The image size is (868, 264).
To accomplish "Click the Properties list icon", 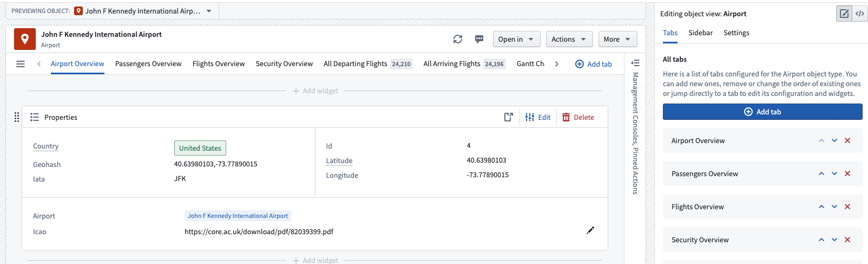I will coord(35,117).
